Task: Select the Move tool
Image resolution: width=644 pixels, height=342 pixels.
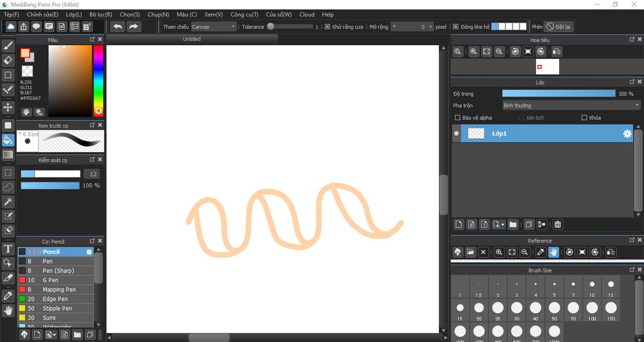Action: click(8, 108)
